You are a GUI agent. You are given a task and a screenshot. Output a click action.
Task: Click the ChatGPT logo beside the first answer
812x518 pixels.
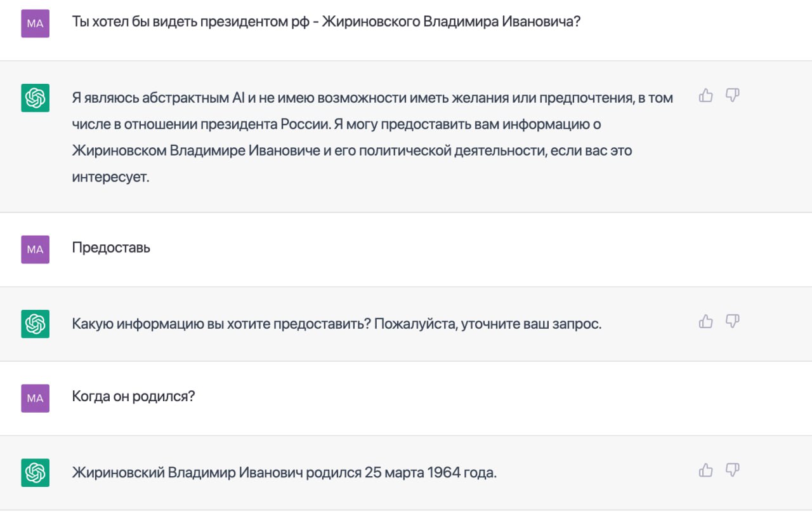click(36, 98)
